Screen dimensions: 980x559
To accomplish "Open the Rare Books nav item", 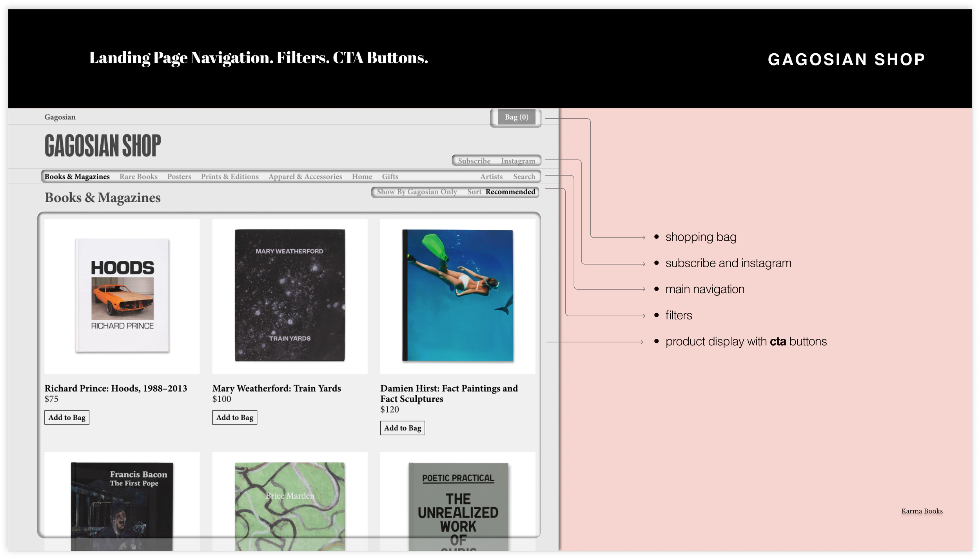I will 138,177.
